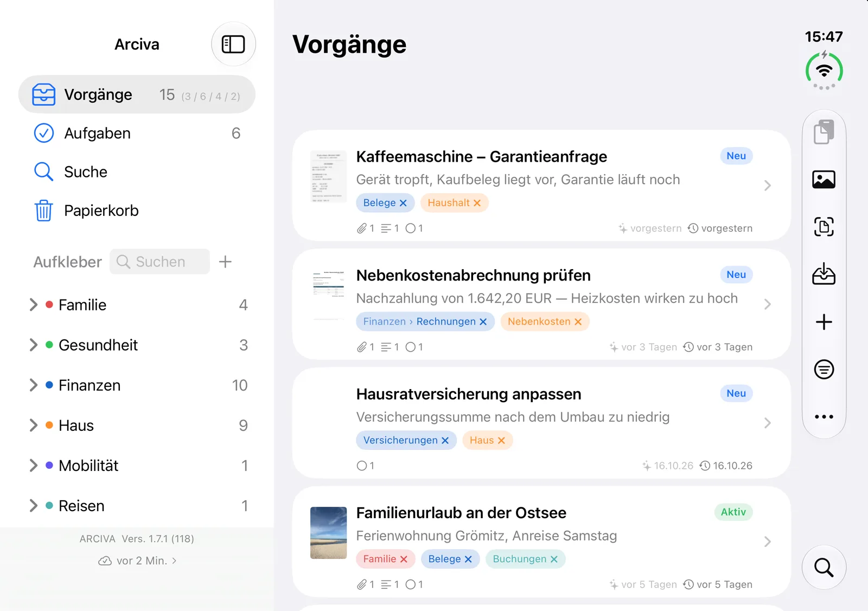Open the Kaffeemaschine document thumbnail

click(x=328, y=177)
